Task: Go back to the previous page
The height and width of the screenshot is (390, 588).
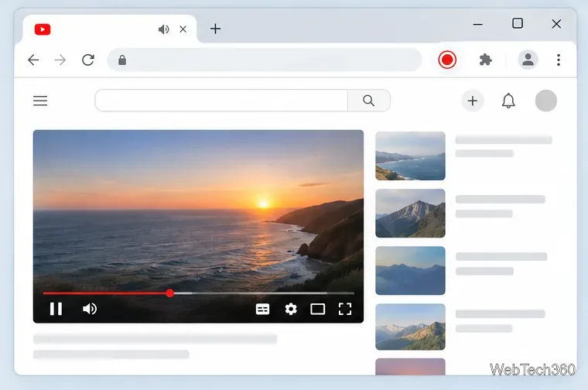Action: [x=33, y=60]
